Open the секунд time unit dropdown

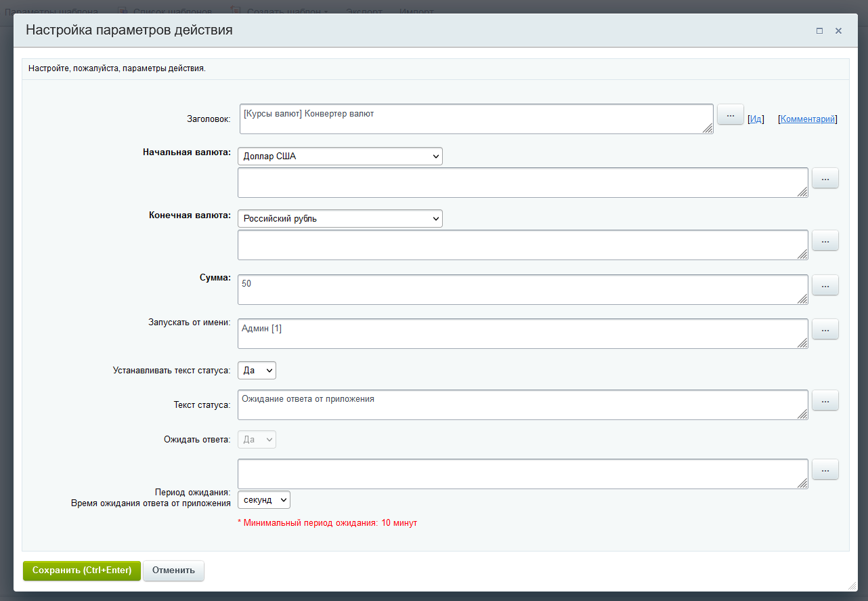[264, 500]
